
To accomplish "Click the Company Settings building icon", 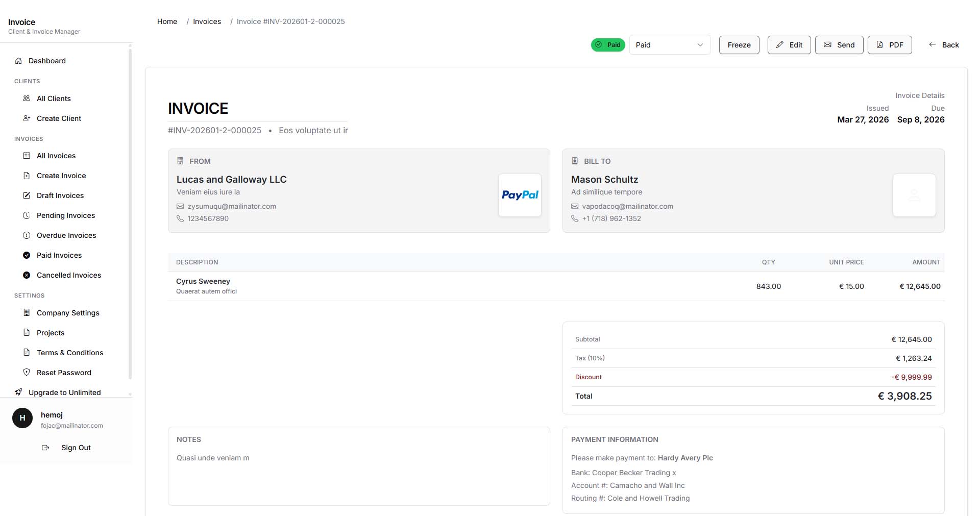I will tap(27, 313).
